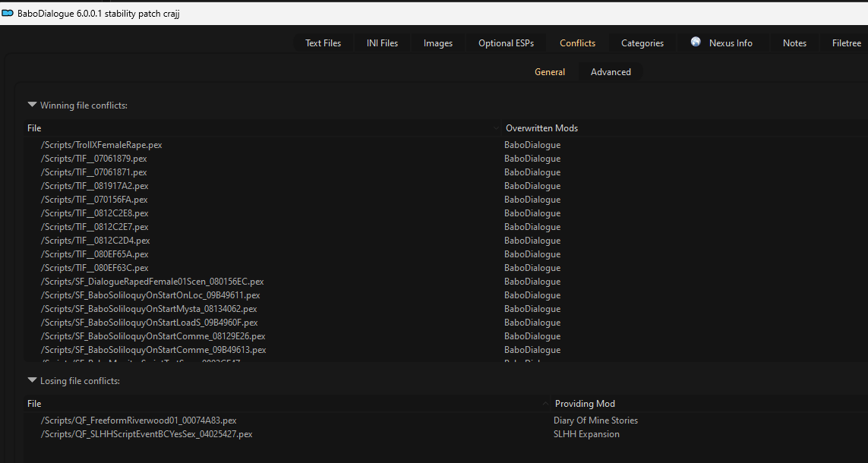The height and width of the screenshot is (463, 868).
Task: Select the Conflicts tab
Action: coord(577,43)
